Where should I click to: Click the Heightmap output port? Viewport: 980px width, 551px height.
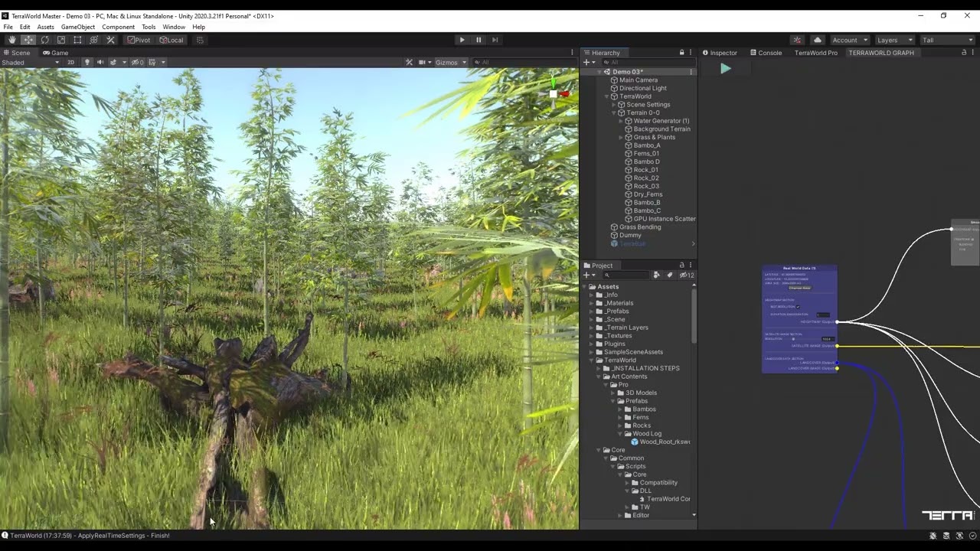point(837,321)
